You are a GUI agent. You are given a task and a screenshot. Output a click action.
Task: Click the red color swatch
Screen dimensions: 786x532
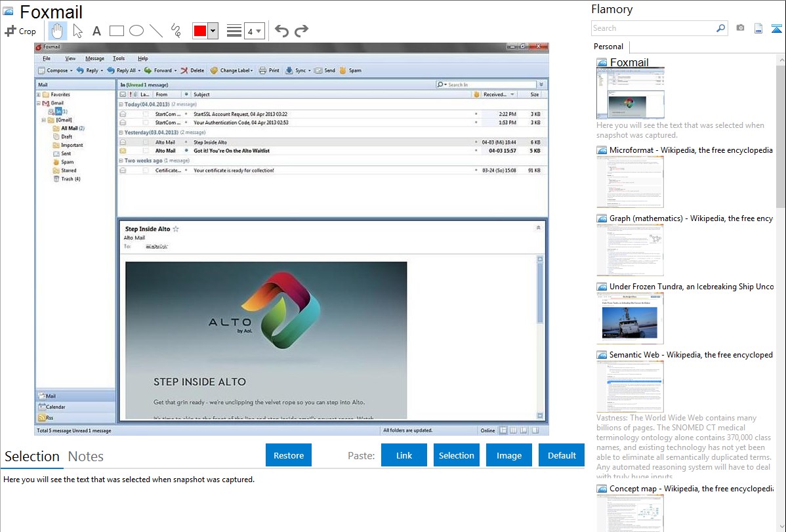(x=199, y=31)
